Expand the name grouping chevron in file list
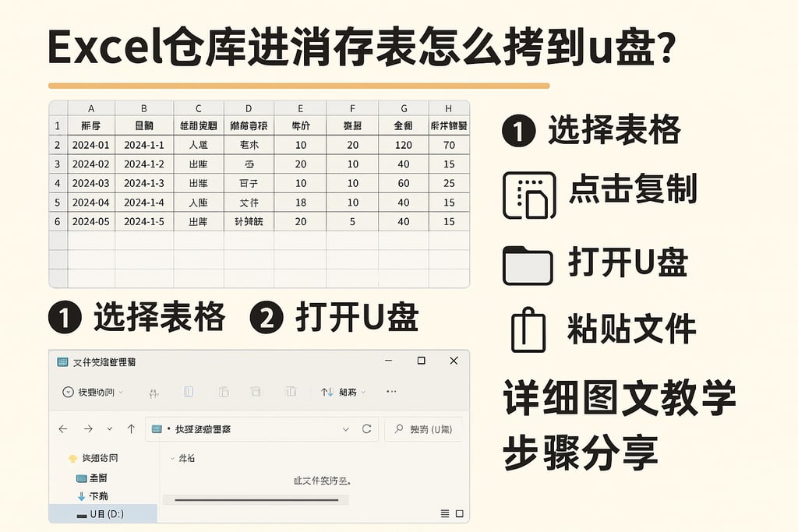Screen dimensions: 798x532 pyautogui.click(x=172, y=458)
